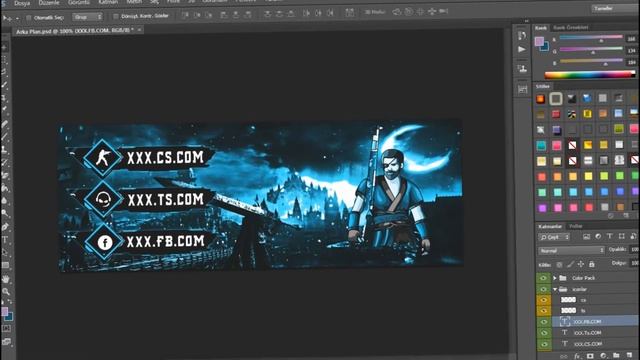Toggle visibility of the ts layer
Viewport: 640px width, 360px height.
click(x=543, y=311)
